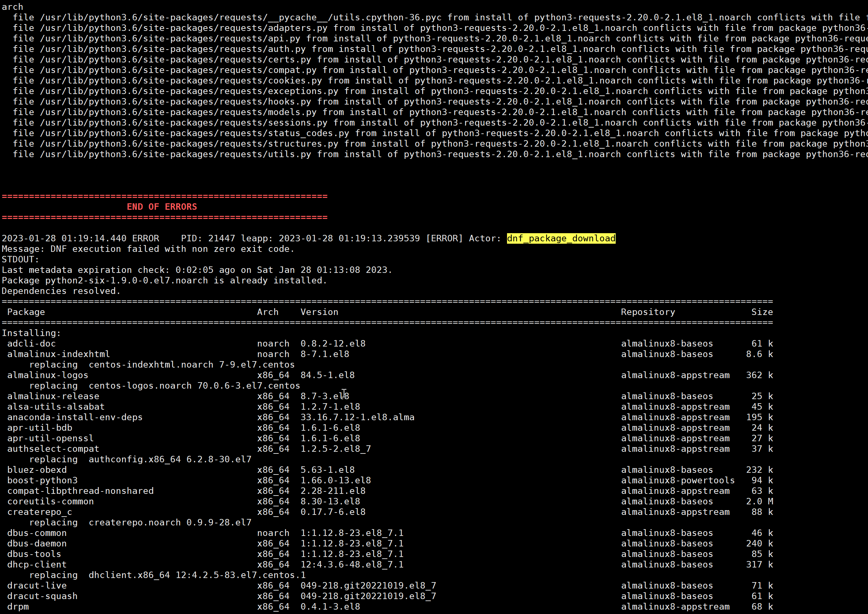The width and height of the screenshot is (868, 614).
Task: Select the almalinux-indexhtml package name
Action: tap(58, 354)
